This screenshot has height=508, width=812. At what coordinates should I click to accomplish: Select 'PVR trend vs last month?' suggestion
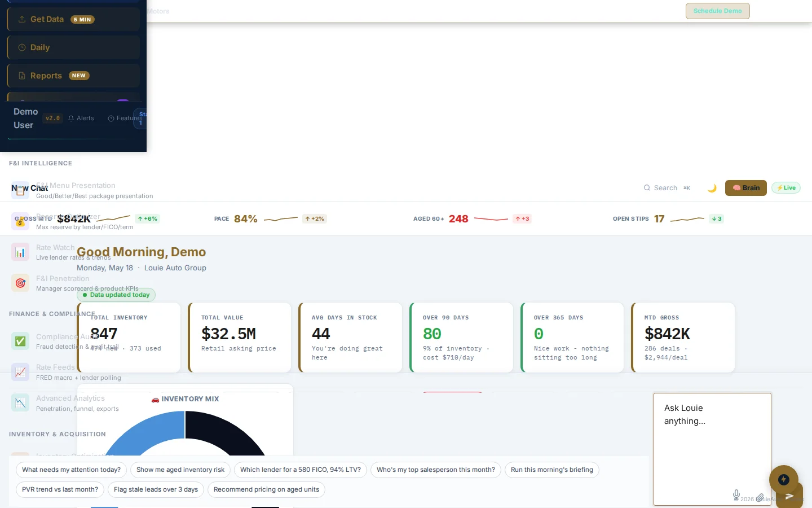tap(60, 489)
